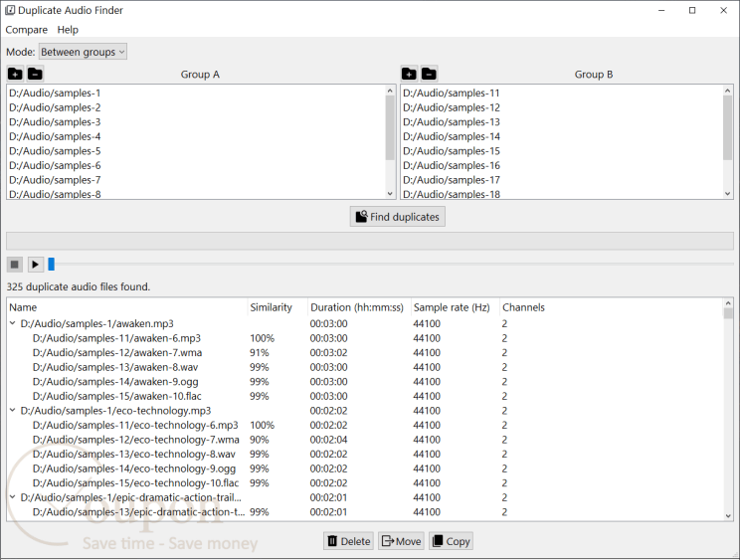Select D:/Audio/samples-17 in Group B

coord(562,180)
